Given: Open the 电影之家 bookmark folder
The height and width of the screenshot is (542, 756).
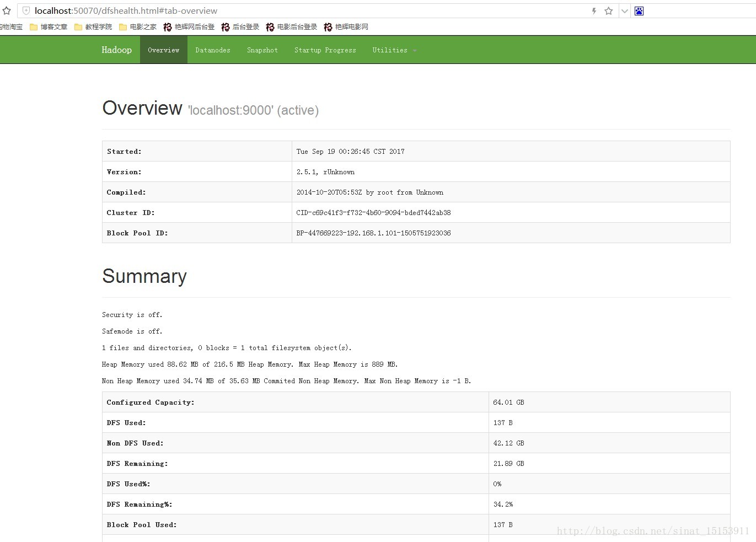Looking at the screenshot, I should pyautogui.click(x=138, y=26).
